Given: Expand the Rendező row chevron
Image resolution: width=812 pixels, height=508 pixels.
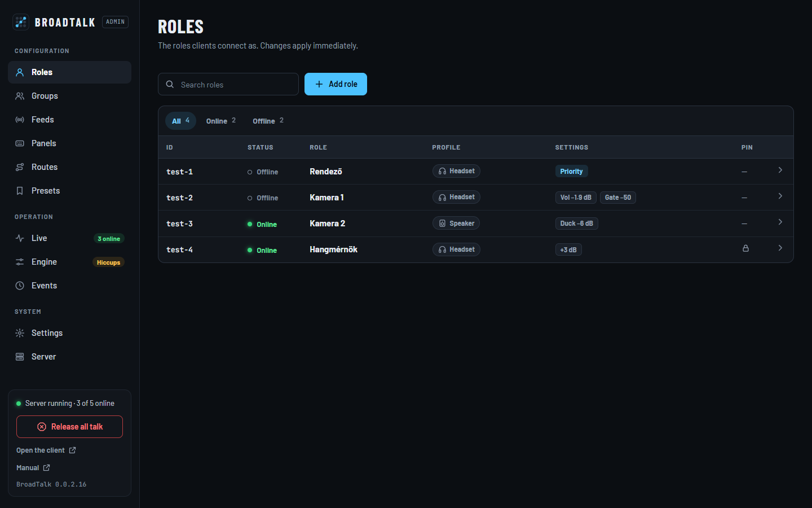Looking at the screenshot, I should point(780,170).
